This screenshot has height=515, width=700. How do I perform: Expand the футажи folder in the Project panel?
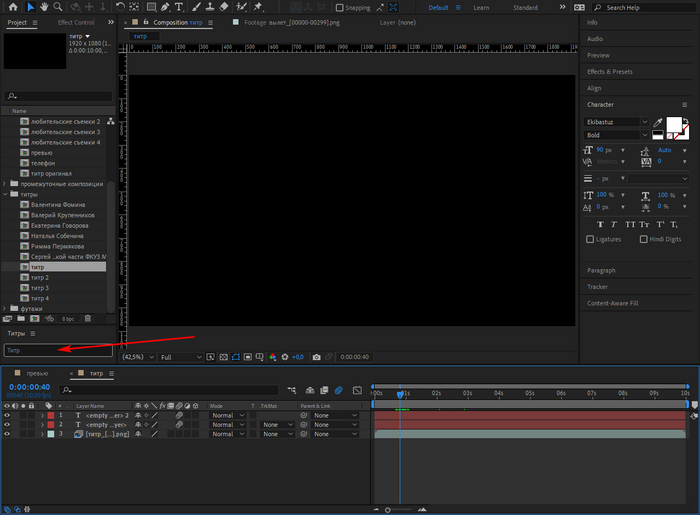click(x=6, y=308)
